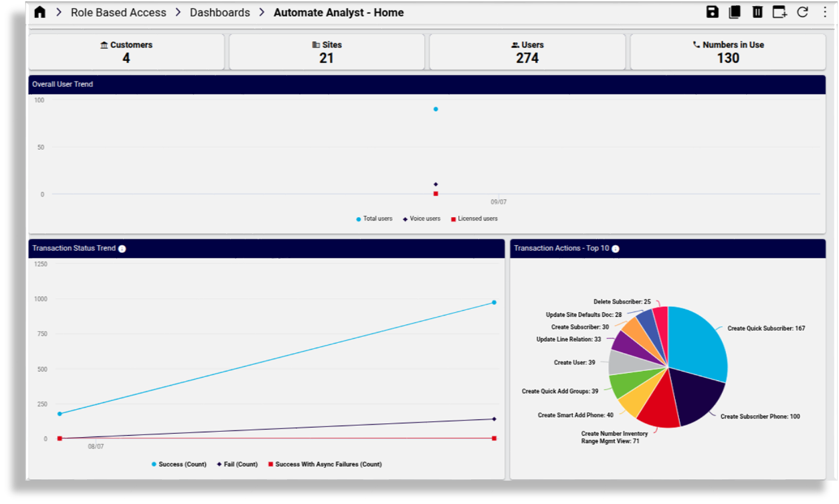Viewport: 839px width, 504px height.
Task: Open info for Transaction Actions - Top 10
Action: point(615,249)
